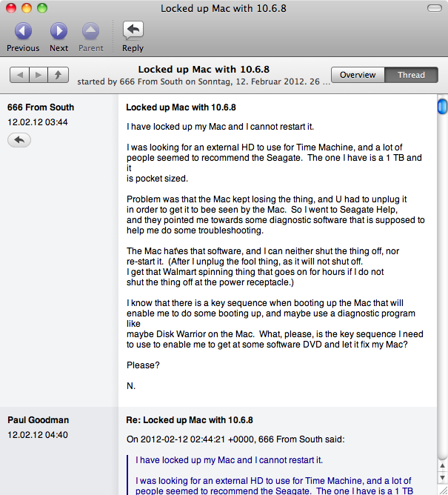
Task: Select the Paul Goodman author name
Action: [38, 419]
